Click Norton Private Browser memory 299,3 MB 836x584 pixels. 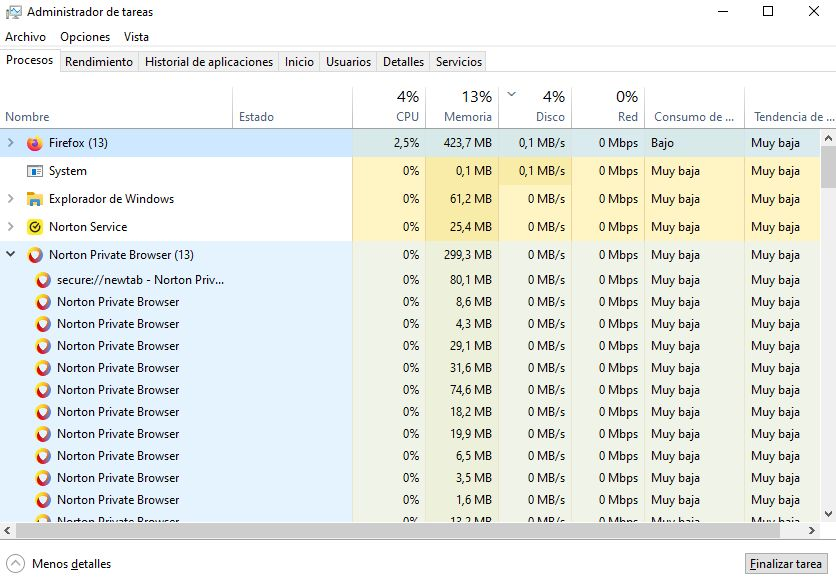click(x=468, y=255)
